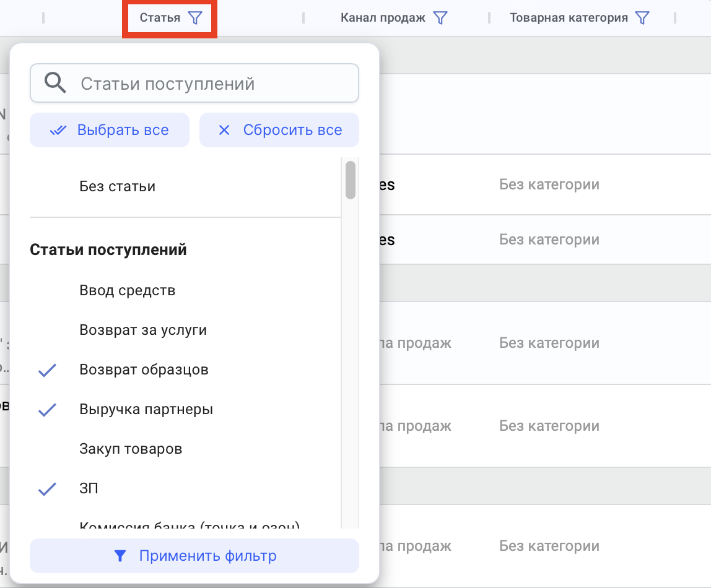This screenshot has width=711, height=588.
Task: Uncheck the Выручка партнеры option
Action: tap(48, 410)
